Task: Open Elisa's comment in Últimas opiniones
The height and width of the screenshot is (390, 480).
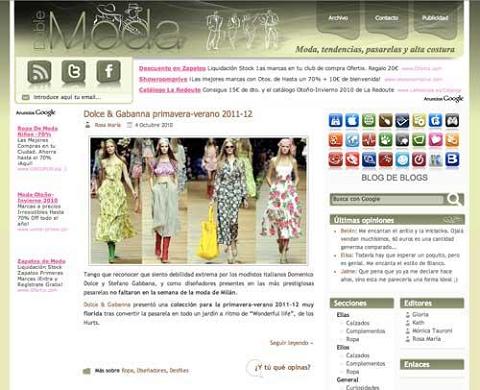Action: (400, 259)
